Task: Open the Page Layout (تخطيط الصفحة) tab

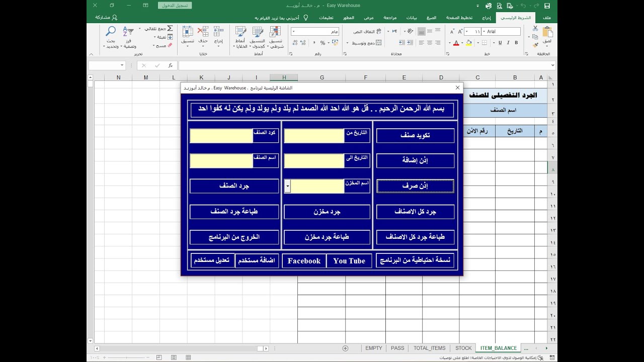Action: point(459,18)
